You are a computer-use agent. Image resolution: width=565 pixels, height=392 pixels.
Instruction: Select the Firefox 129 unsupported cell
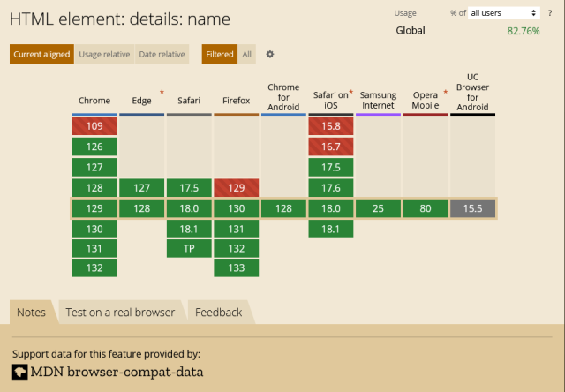click(236, 188)
